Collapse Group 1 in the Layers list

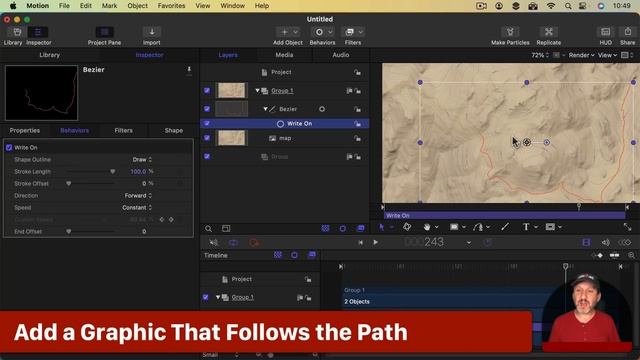(258, 91)
